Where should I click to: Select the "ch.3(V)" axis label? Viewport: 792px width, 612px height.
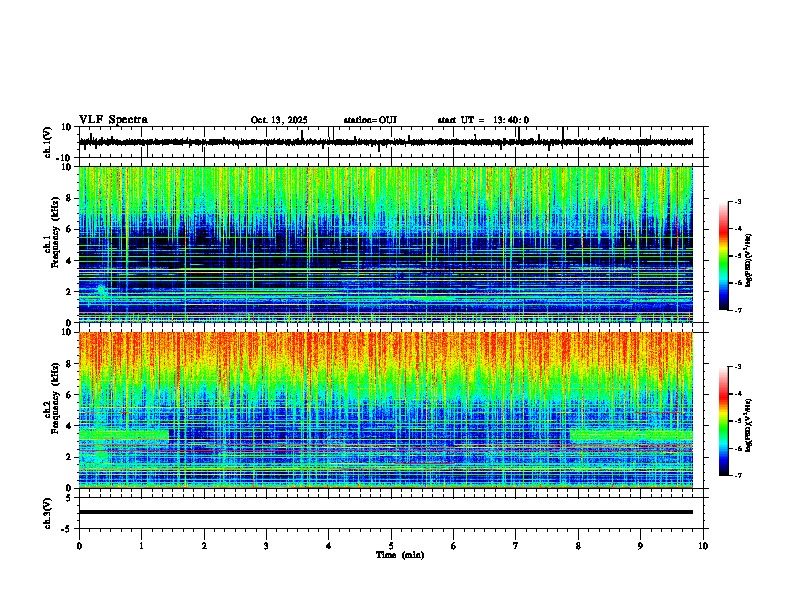pyautogui.click(x=48, y=514)
